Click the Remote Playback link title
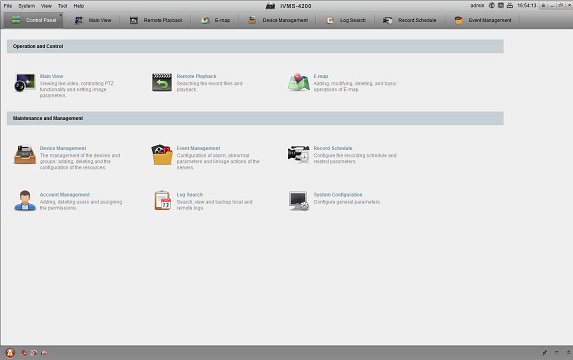Image resolution: width=573 pixels, height=360 pixels. [196, 76]
